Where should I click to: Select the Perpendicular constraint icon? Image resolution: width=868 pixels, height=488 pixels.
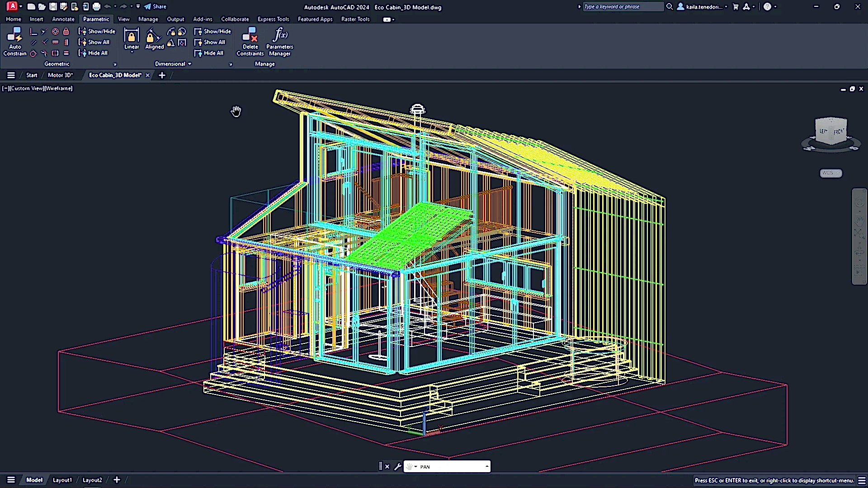[x=44, y=42]
